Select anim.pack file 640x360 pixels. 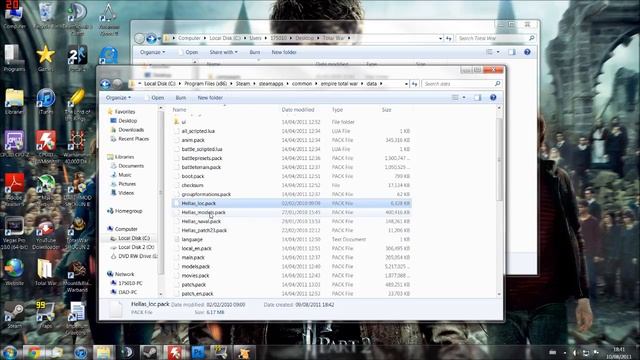coord(291,140)
